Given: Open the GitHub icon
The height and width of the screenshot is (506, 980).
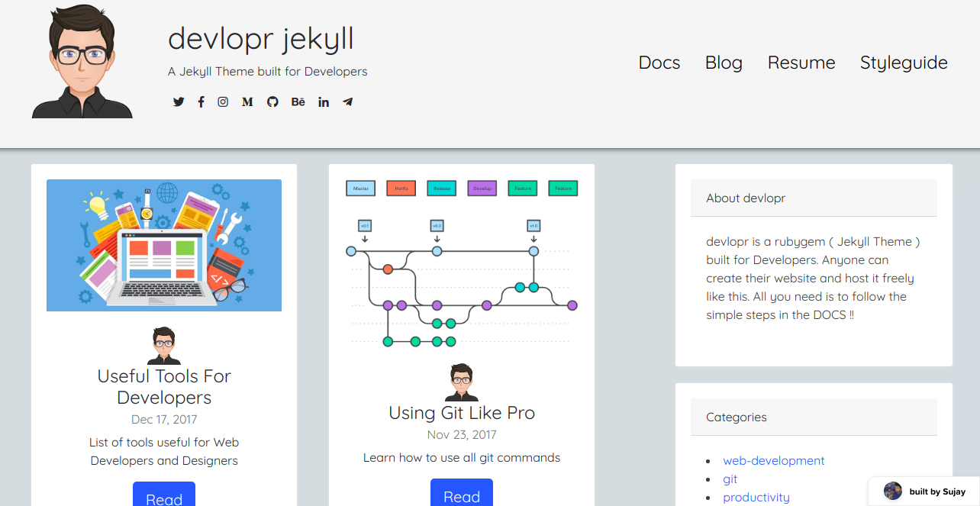Looking at the screenshot, I should (272, 102).
